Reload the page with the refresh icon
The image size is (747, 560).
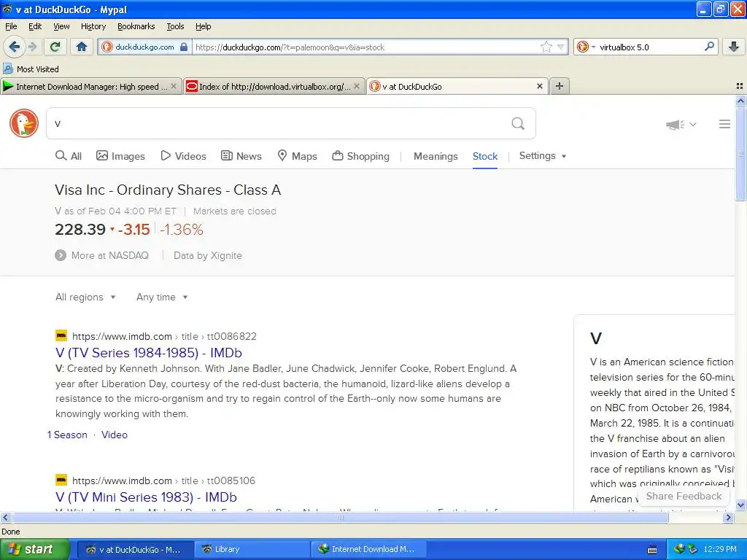pos(55,47)
